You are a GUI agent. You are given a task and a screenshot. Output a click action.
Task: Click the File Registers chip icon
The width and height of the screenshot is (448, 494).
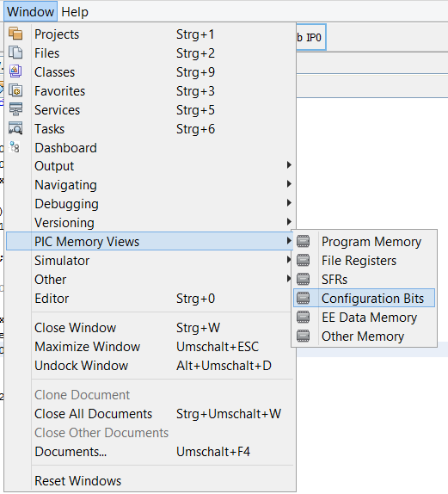[304, 260]
